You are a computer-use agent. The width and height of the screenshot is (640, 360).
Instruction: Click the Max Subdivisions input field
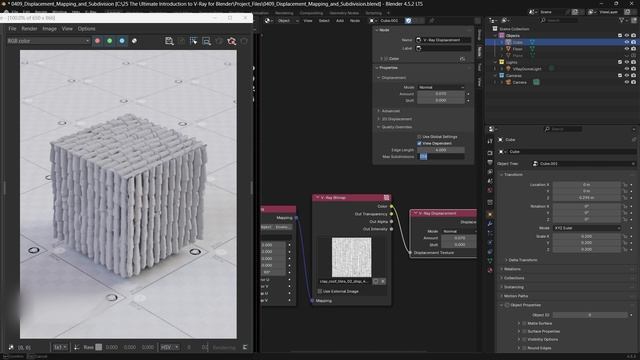[441, 157]
